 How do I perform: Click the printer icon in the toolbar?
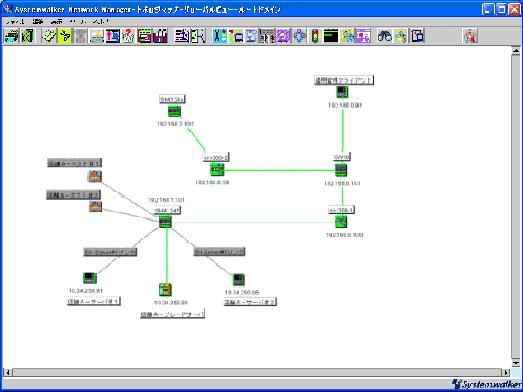(12, 36)
